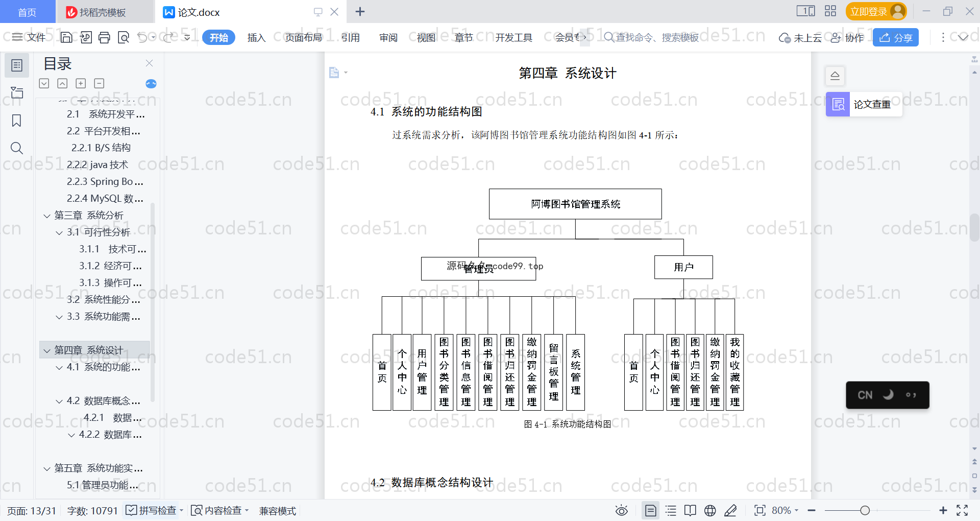Open the 文件 menu
This screenshot has height=521, width=980.
pyautogui.click(x=30, y=37)
